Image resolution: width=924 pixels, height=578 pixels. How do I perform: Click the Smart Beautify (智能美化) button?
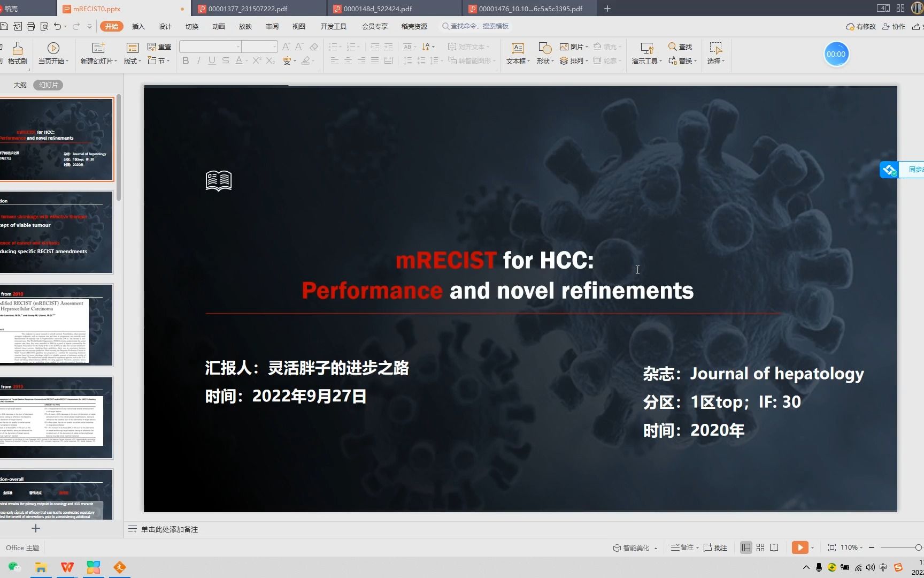click(x=635, y=547)
